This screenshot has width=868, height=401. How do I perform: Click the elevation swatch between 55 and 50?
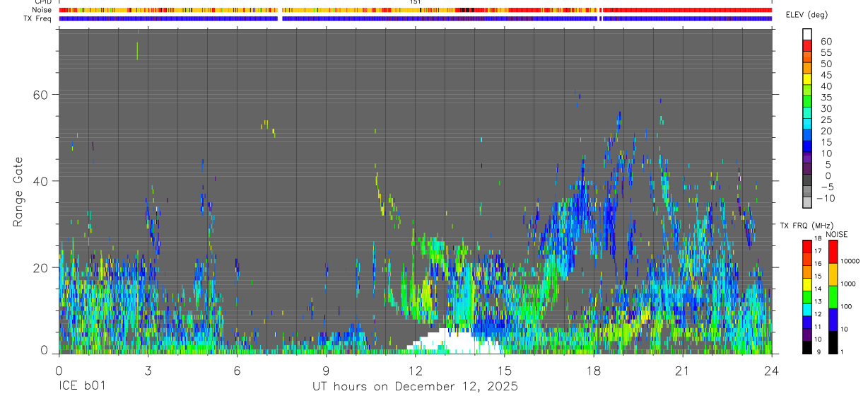807,57
